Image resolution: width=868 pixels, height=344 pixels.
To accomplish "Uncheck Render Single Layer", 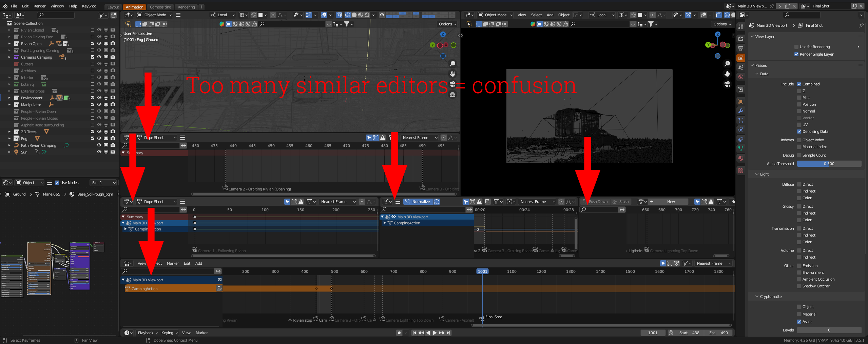I will click(796, 54).
